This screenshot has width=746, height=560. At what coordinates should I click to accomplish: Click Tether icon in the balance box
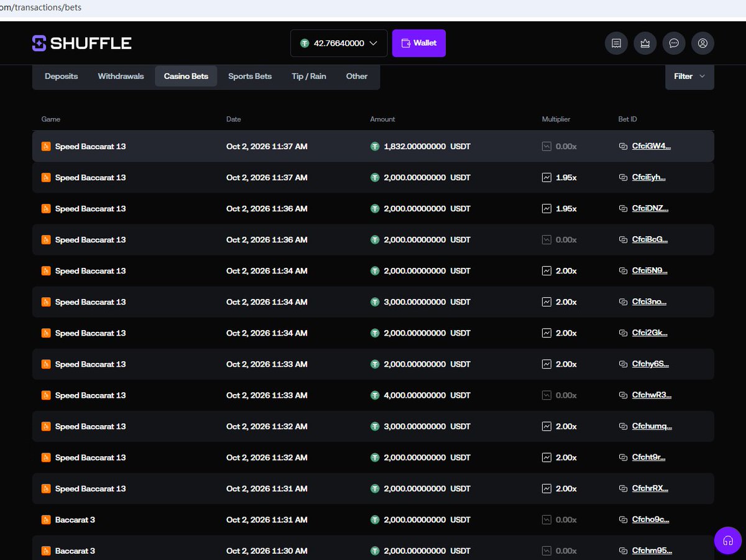[305, 44]
